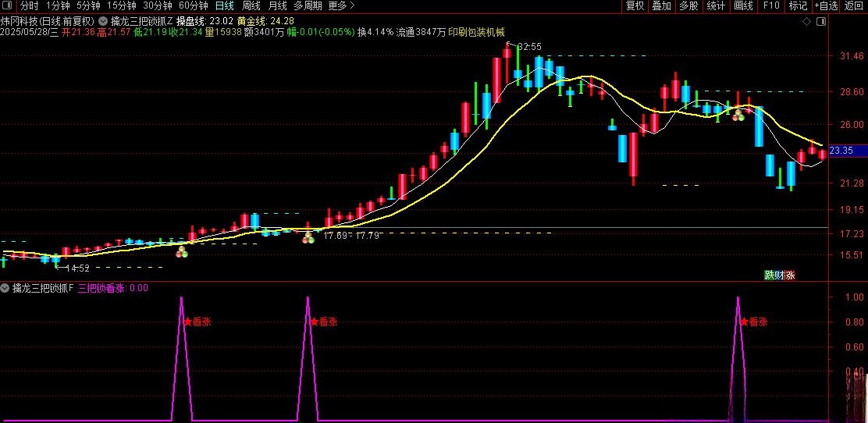Click the 涨 red tag on chart
The height and width of the screenshot is (423, 868).
tap(790, 275)
